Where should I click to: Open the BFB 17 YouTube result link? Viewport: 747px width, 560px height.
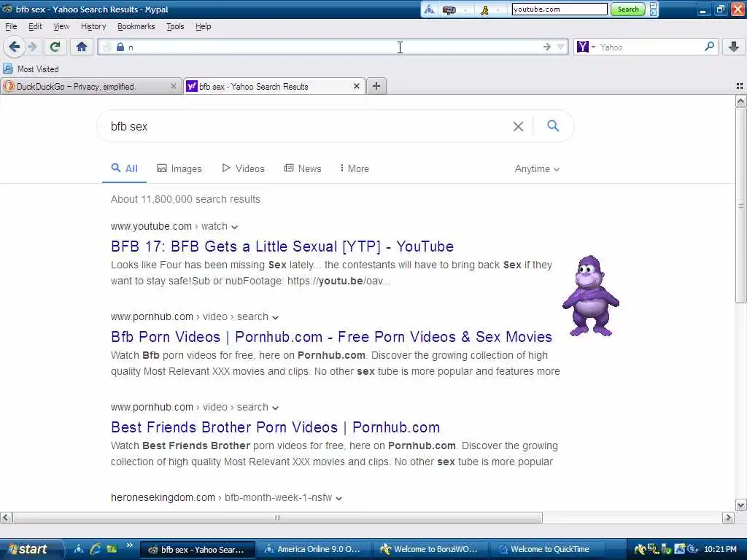(x=282, y=246)
